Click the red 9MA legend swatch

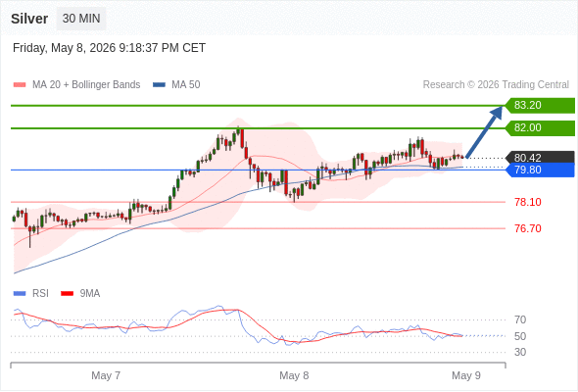(67, 294)
